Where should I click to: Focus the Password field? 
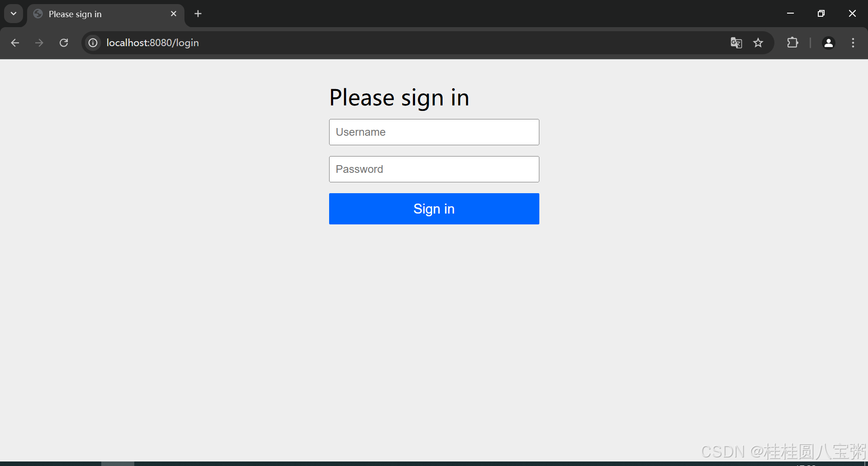pos(434,169)
